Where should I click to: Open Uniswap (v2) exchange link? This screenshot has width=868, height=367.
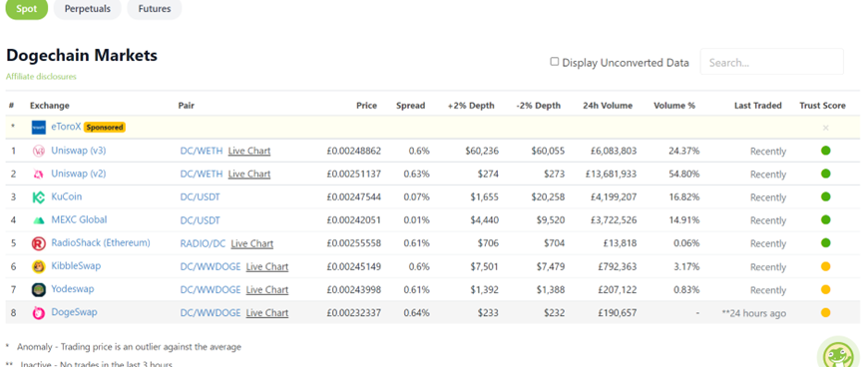tap(79, 174)
